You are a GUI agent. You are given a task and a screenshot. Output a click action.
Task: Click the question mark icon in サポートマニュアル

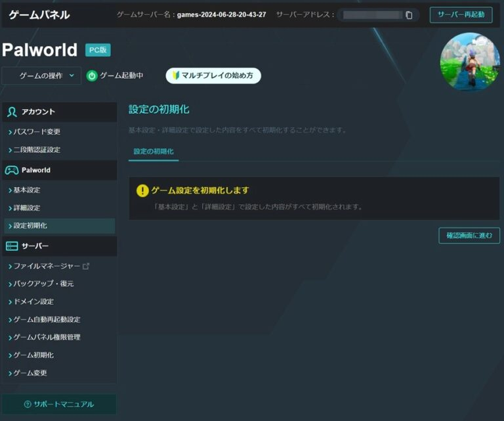[x=28, y=405]
